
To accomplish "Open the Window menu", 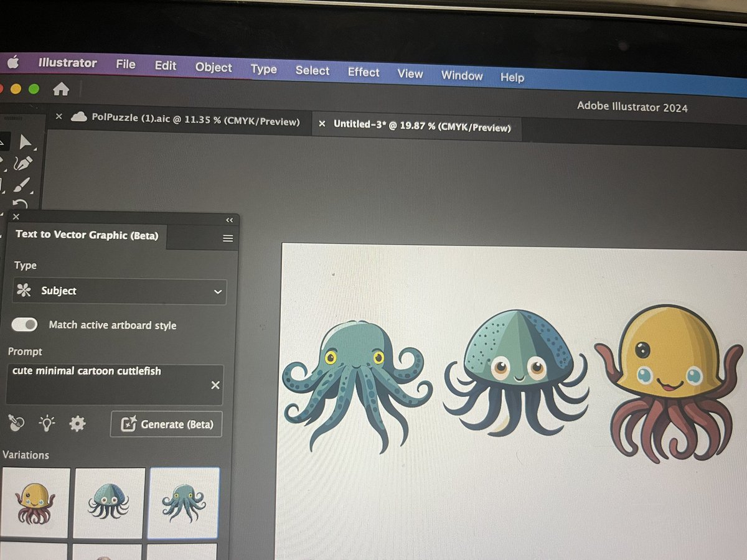I will 462,75.
